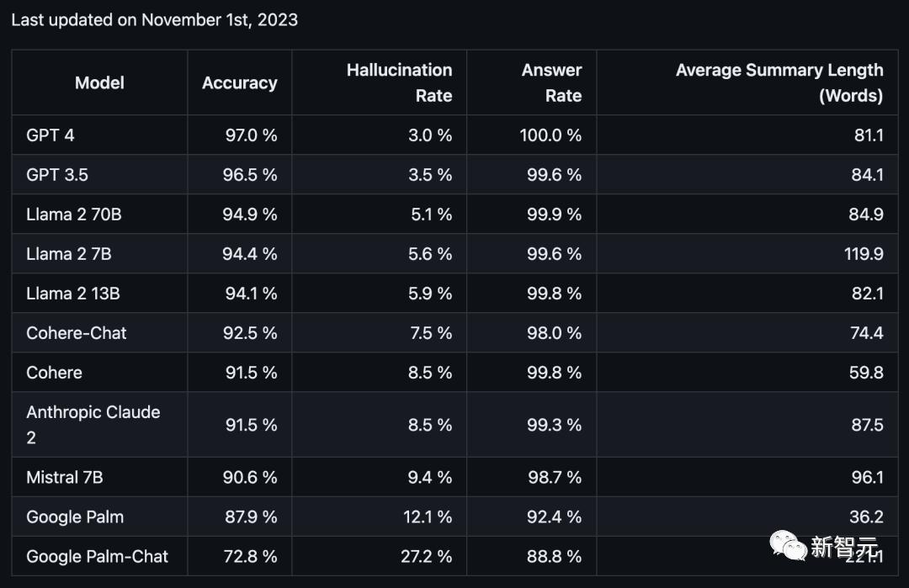Click the Mistral 7B model name

64,477
